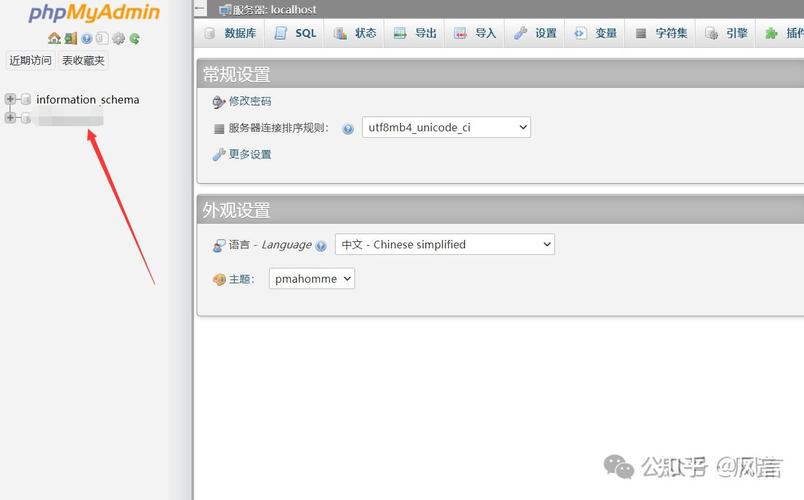Reload navigation panel green refresh icon

134,38
